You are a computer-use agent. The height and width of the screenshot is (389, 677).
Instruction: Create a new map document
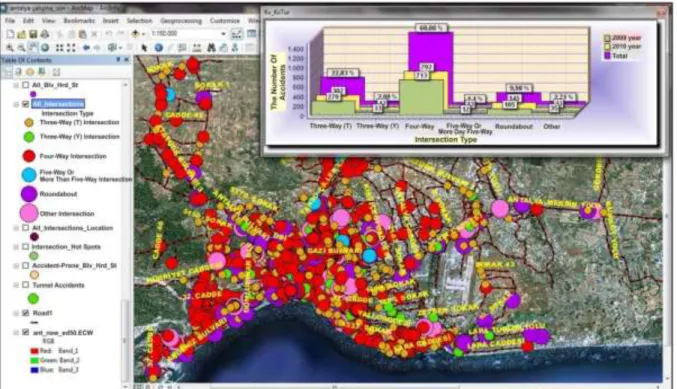[10, 34]
